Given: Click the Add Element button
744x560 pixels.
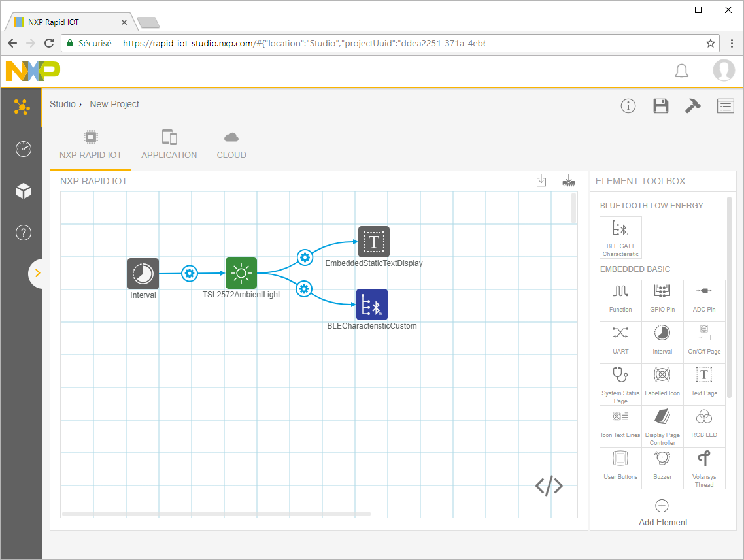Looking at the screenshot, I should (x=662, y=512).
